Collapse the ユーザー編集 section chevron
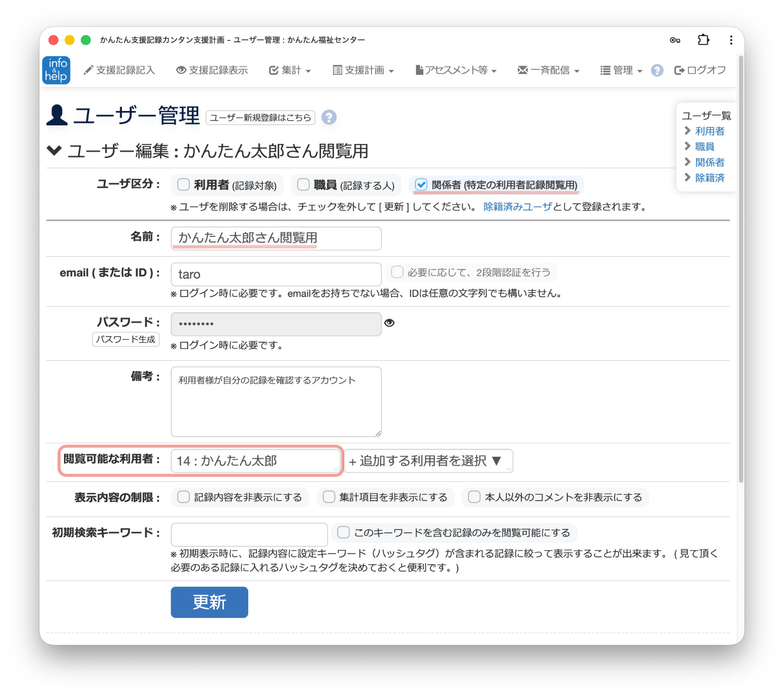The width and height of the screenshot is (784, 697). click(54, 150)
